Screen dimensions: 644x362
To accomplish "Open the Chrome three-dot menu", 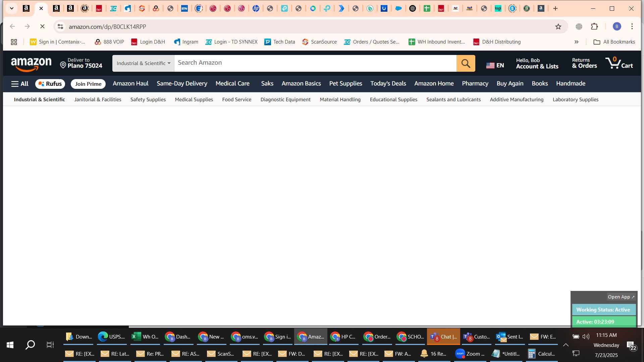I will [x=632, y=26].
